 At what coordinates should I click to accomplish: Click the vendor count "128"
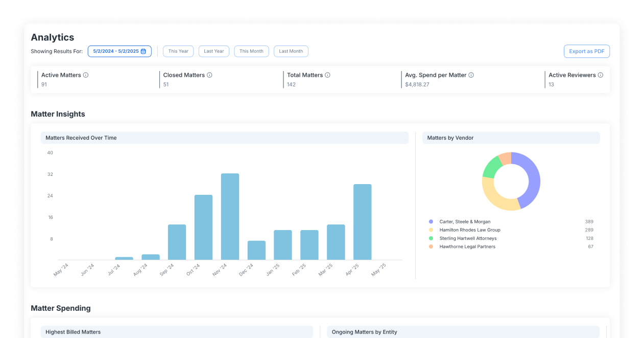pos(589,238)
